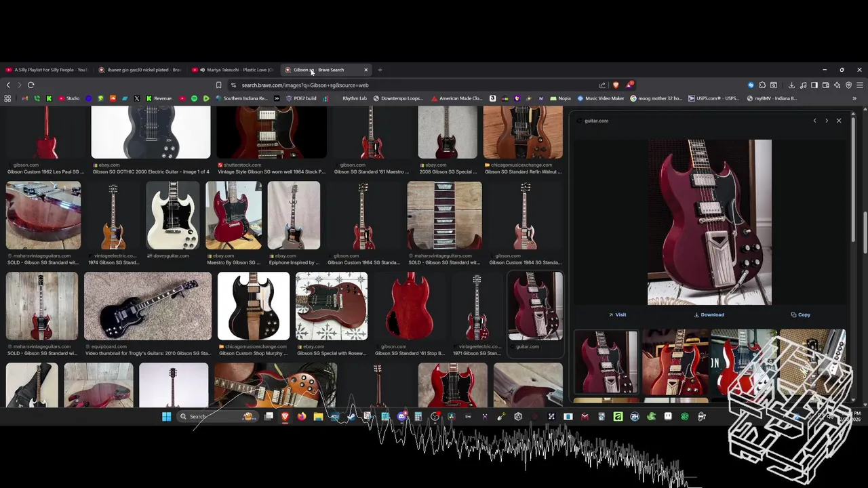This screenshot has height=488, width=868.
Task: Open the large SG guitar preview image
Action: click(x=709, y=222)
